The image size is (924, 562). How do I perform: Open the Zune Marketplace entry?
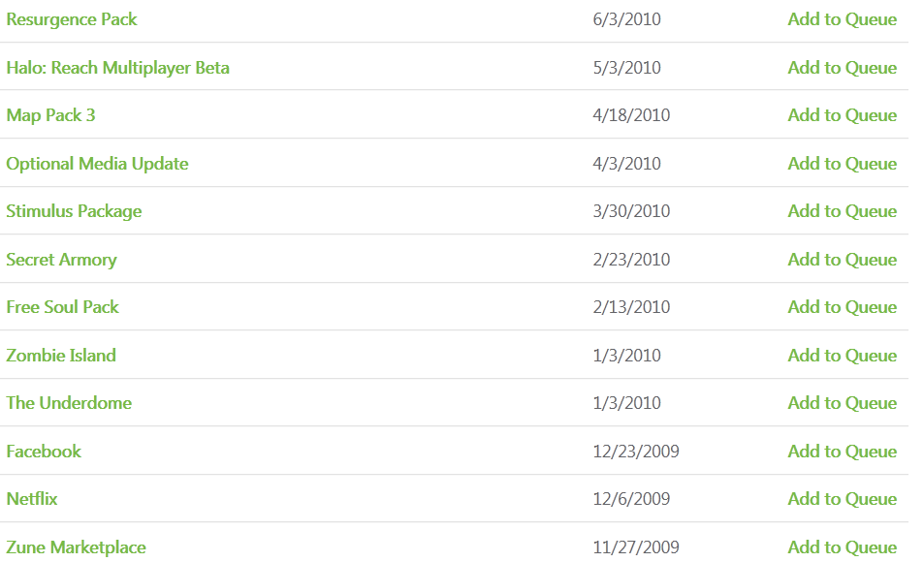coord(76,547)
